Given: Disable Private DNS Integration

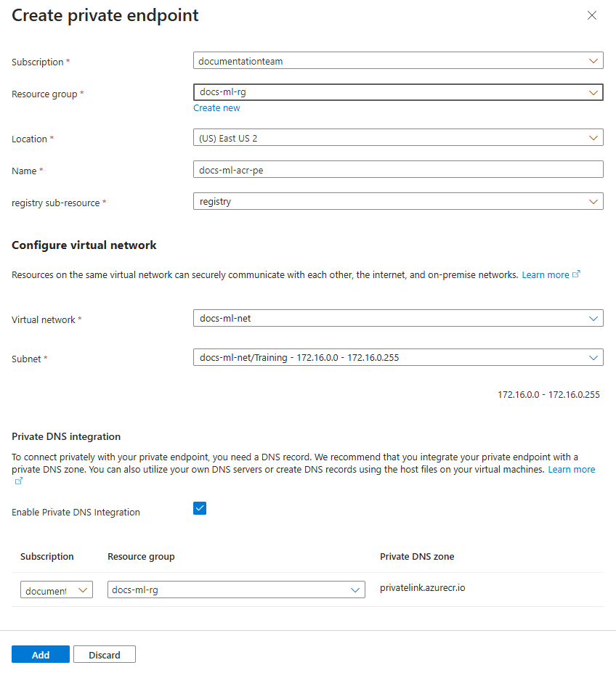Looking at the screenshot, I should (199, 508).
